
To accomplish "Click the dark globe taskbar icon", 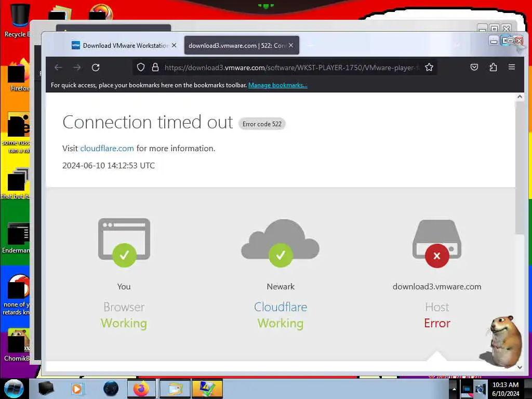I will point(111,389).
